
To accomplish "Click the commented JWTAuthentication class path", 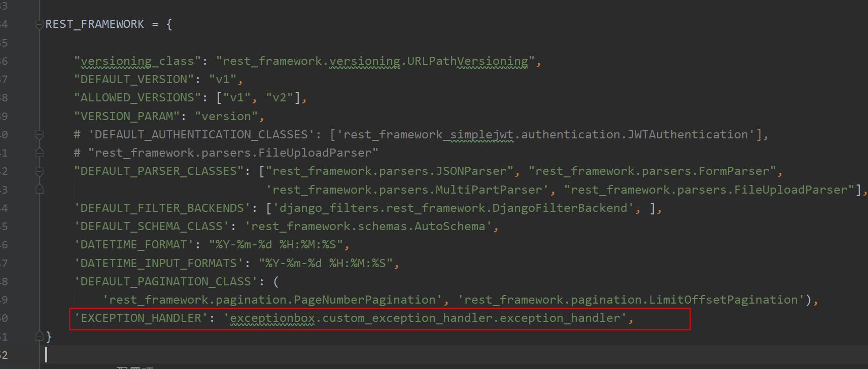I will [x=546, y=135].
